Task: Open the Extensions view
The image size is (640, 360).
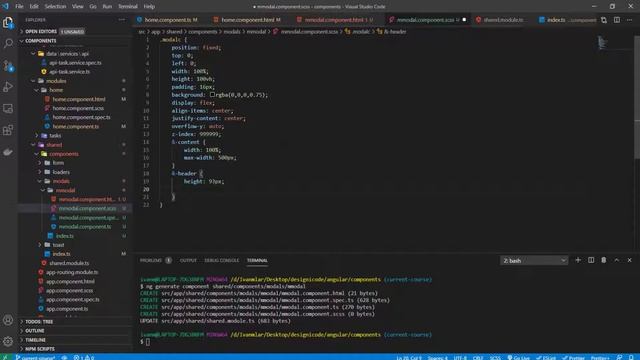Action: click(8, 130)
